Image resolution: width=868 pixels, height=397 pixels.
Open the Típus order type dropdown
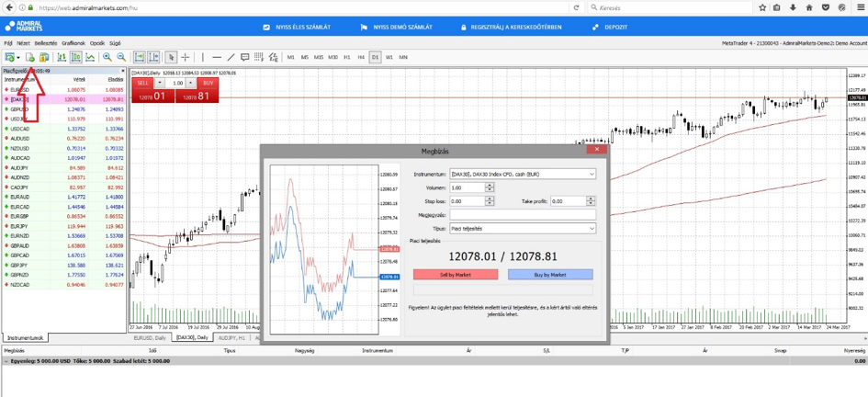click(592, 228)
